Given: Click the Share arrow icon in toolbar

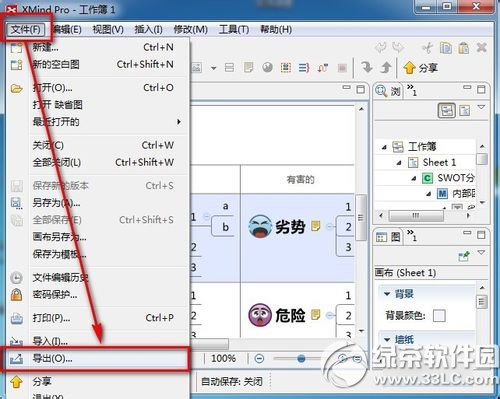Looking at the screenshot, I should coord(409,68).
